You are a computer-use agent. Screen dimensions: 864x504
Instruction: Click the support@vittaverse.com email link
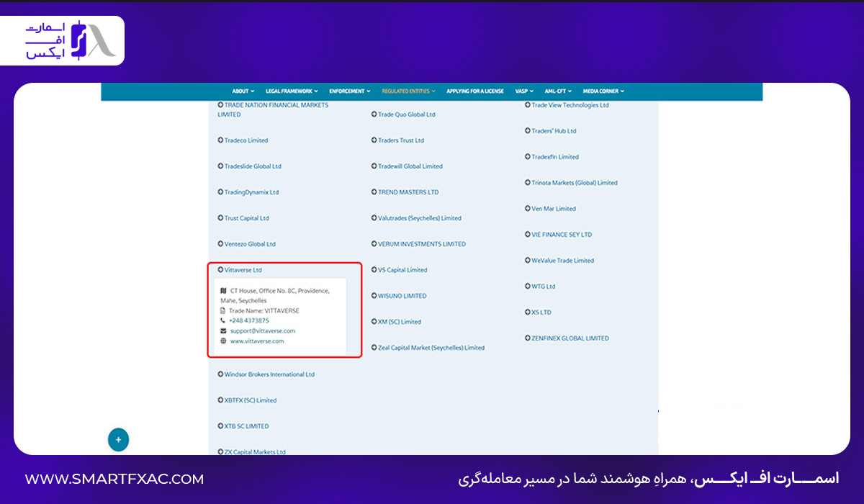(262, 331)
